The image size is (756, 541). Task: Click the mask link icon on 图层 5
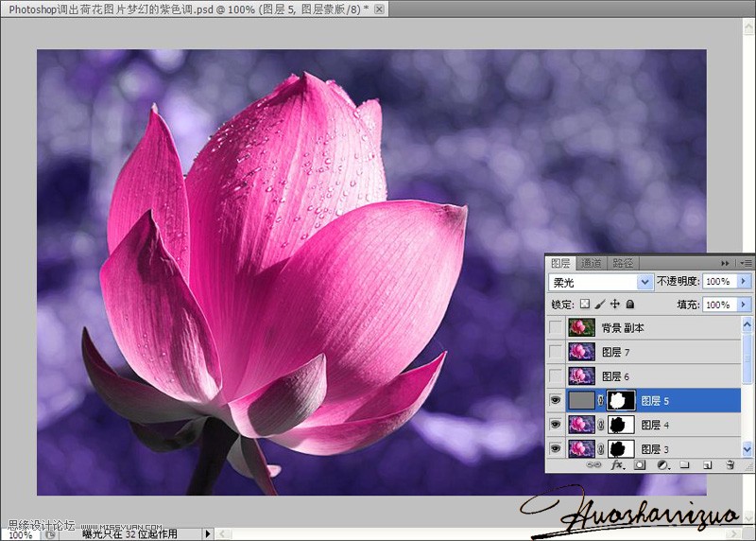click(601, 400)
